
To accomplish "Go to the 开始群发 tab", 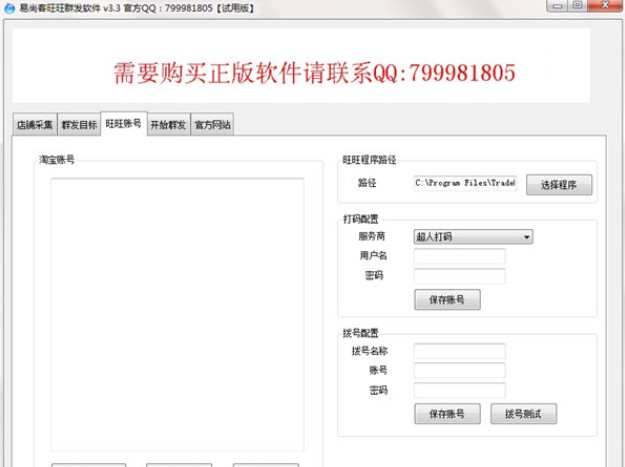I will [168, 125].
